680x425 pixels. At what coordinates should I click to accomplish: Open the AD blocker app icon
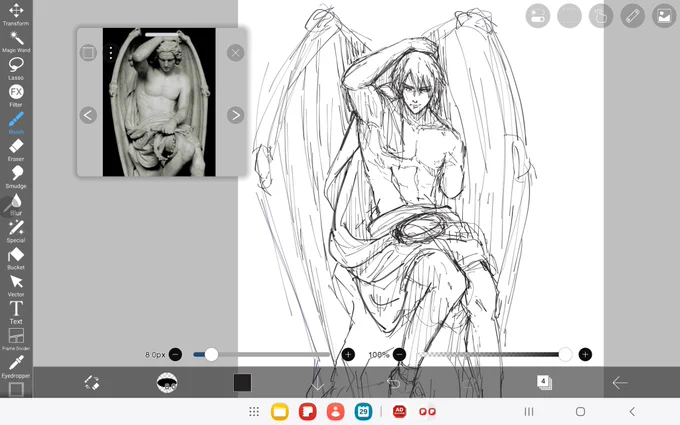coord(399,412)
